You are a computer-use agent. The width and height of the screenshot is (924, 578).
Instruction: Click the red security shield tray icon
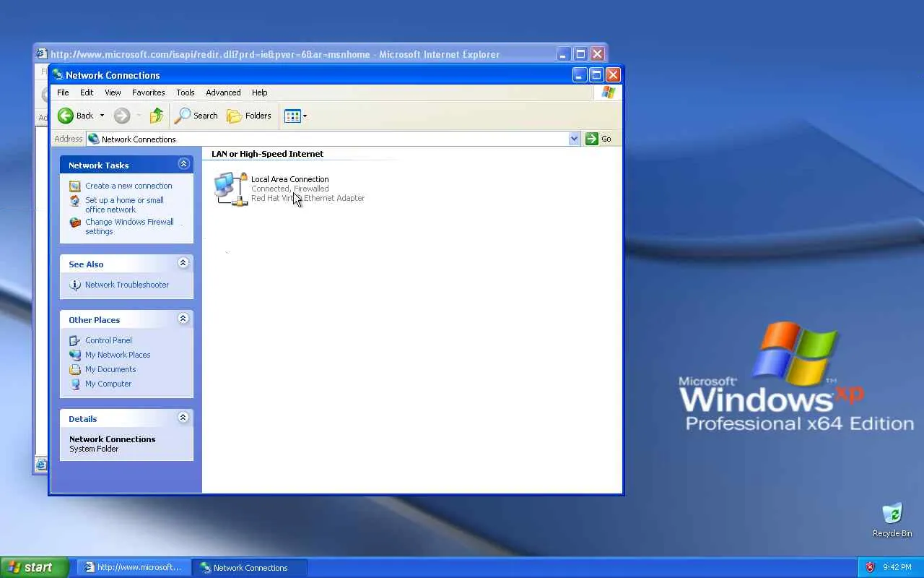click(870, 567)
